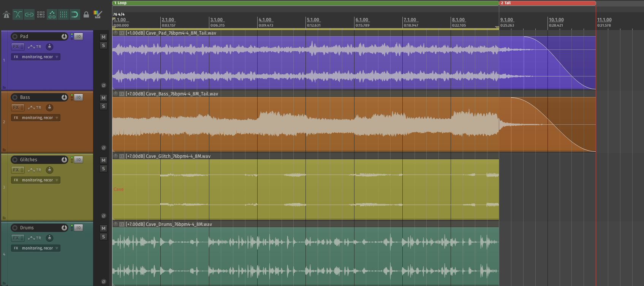This screenshot has width=644, height=286.
Task: Click the Cave_Pad item volume knob
Action: coord(116,33)
